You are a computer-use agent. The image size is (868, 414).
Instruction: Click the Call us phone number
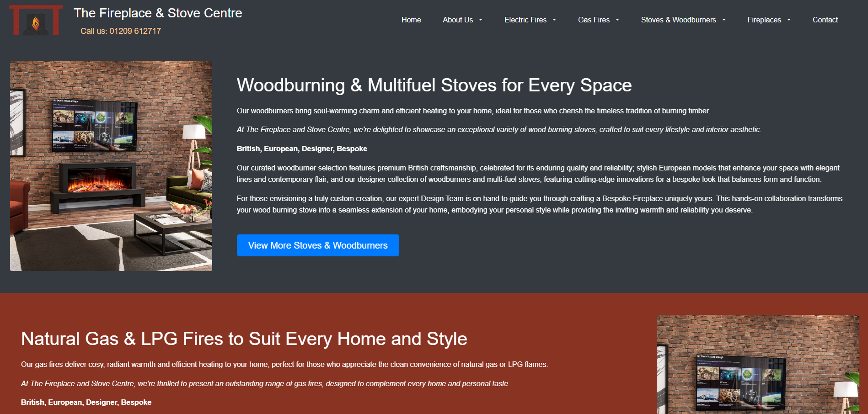pyautogui.click(x=121, y=31)
